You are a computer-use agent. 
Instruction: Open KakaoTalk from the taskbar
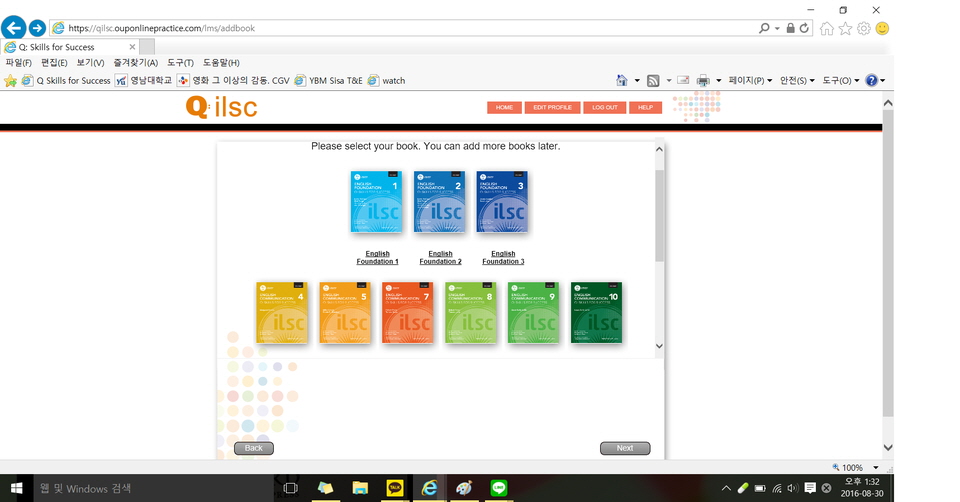point(395,488)
